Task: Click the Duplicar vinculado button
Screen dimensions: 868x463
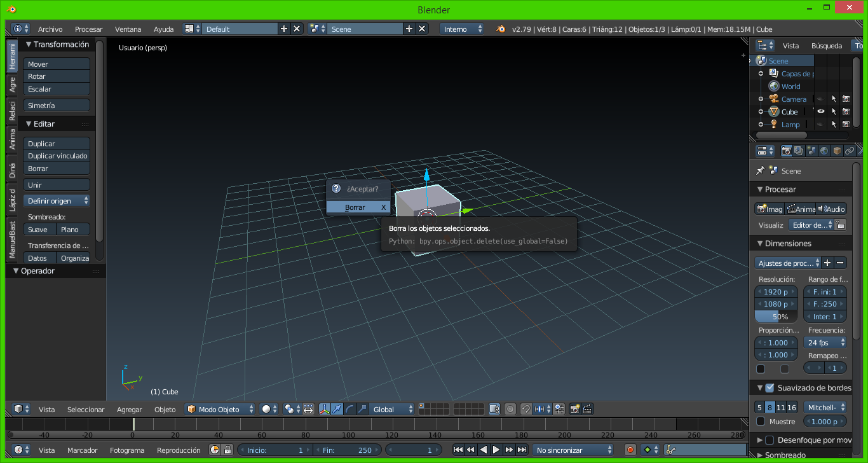Action: 57,156
